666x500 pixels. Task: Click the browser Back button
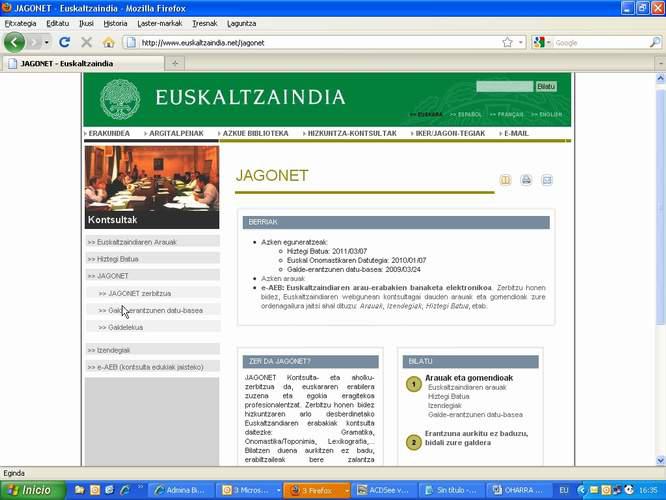pos(14,42)
